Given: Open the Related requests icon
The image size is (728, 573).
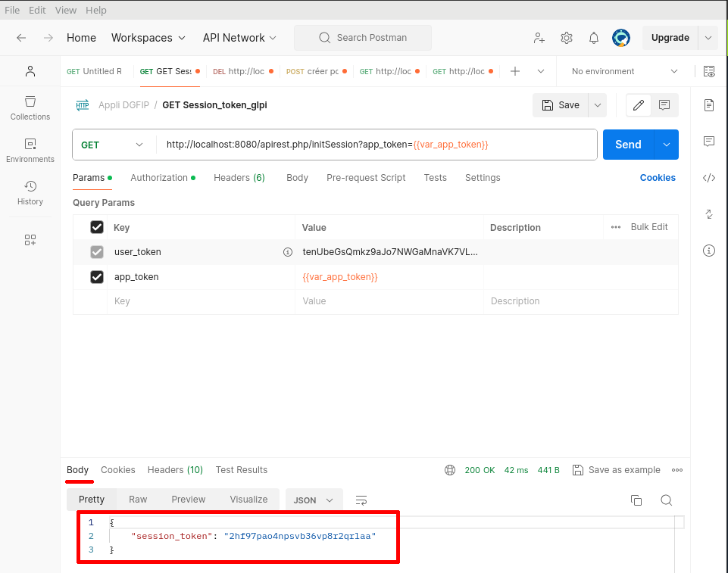Looking at the screenshot, I should click(709, 214).
